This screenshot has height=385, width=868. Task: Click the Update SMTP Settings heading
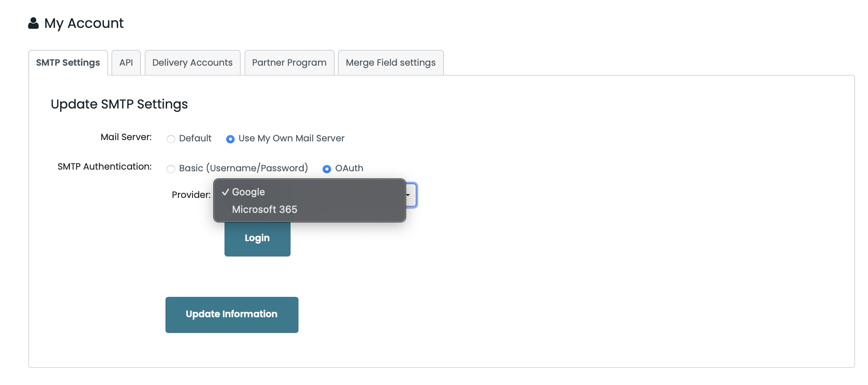point(119,104)
